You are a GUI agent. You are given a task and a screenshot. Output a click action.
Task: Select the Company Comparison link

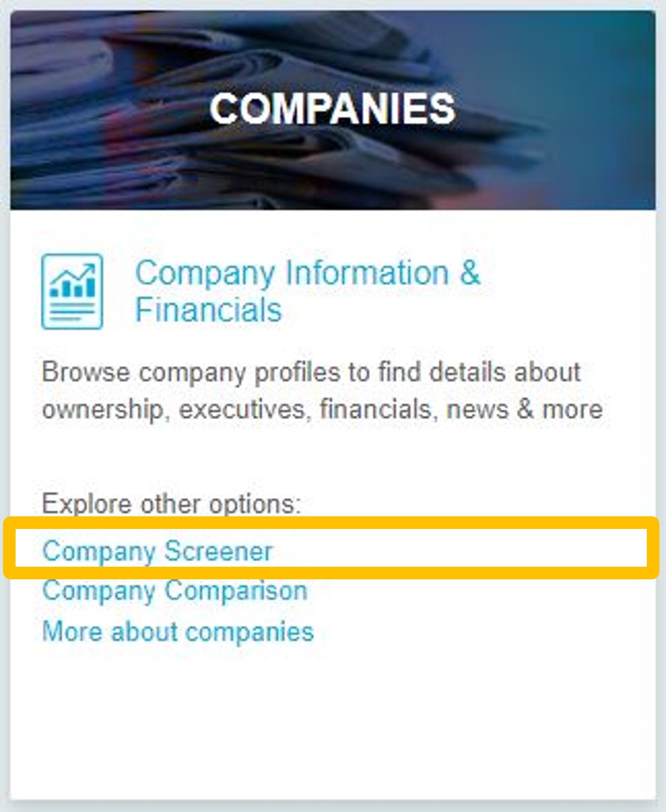[175, 591]
